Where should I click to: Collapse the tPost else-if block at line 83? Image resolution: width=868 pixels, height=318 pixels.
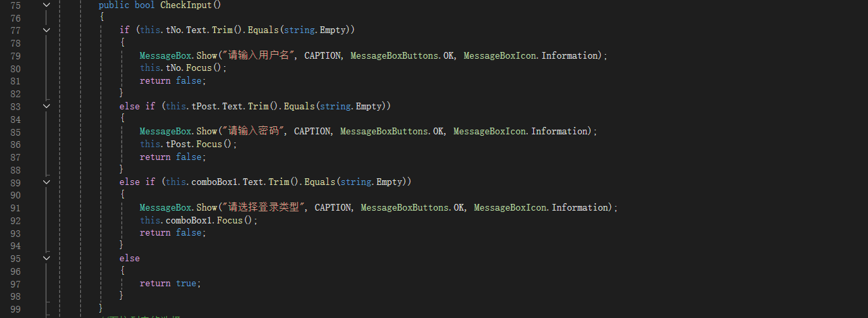pyautogui.click(x=46, y=106)
